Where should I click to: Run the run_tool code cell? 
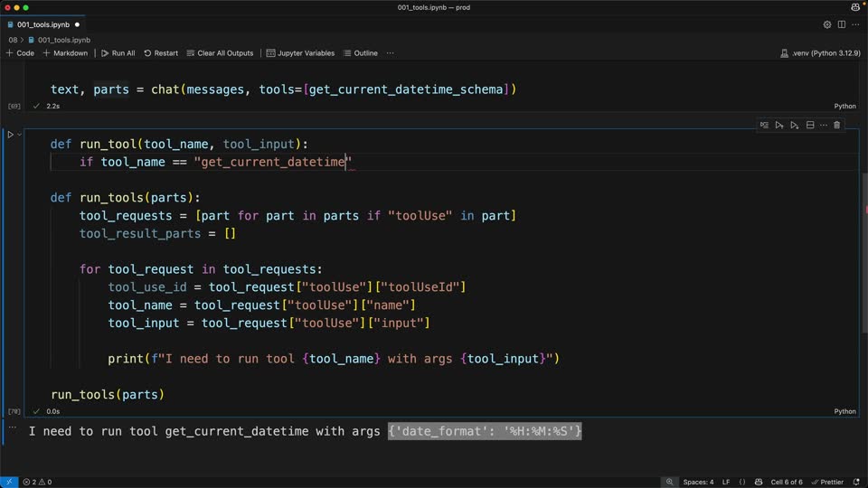[10, 135]
